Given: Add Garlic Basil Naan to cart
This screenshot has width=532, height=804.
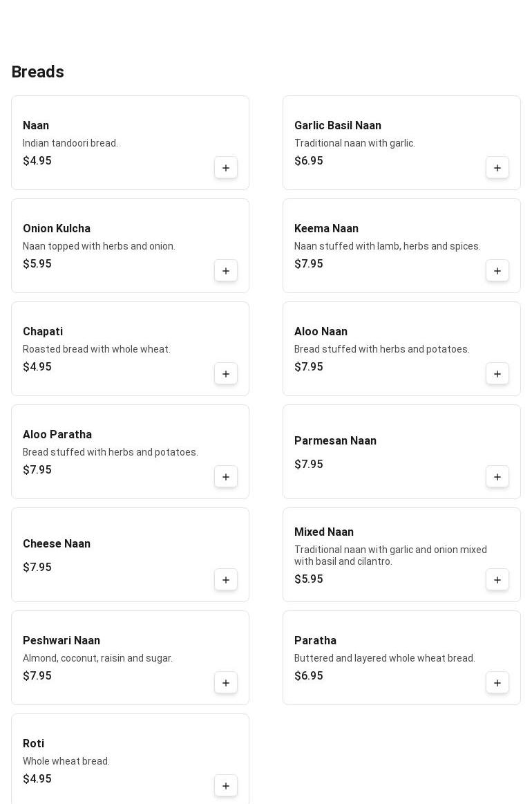Looking at the screenshot, I should coord(497,168).
